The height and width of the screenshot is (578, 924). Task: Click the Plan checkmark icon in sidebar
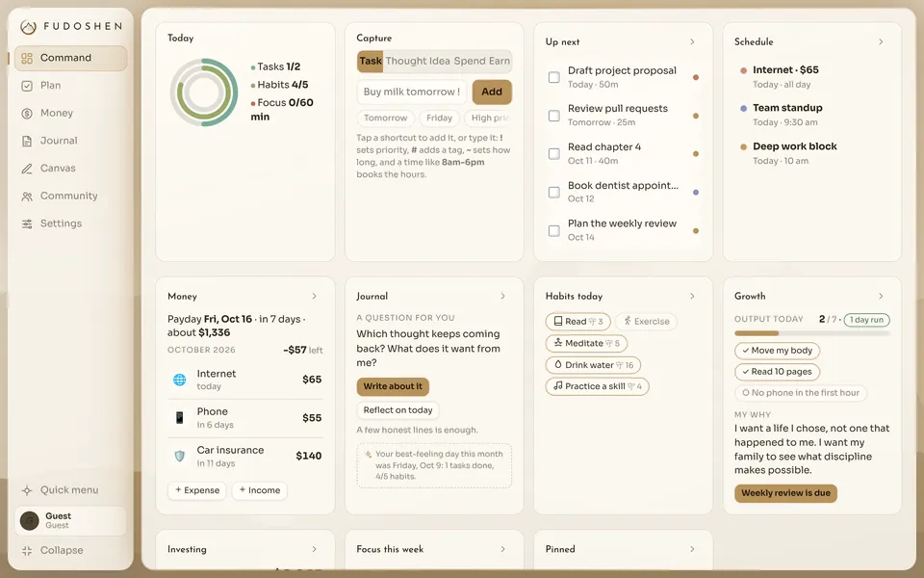pyautogui.click(x=27, y=86)
